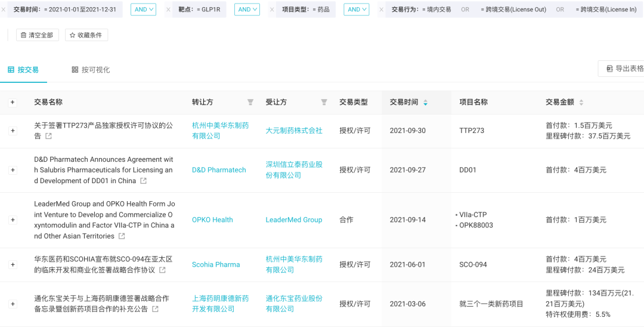
Task: Remove the 项目类型 药品 filter condition
Action: coord(271,10)
